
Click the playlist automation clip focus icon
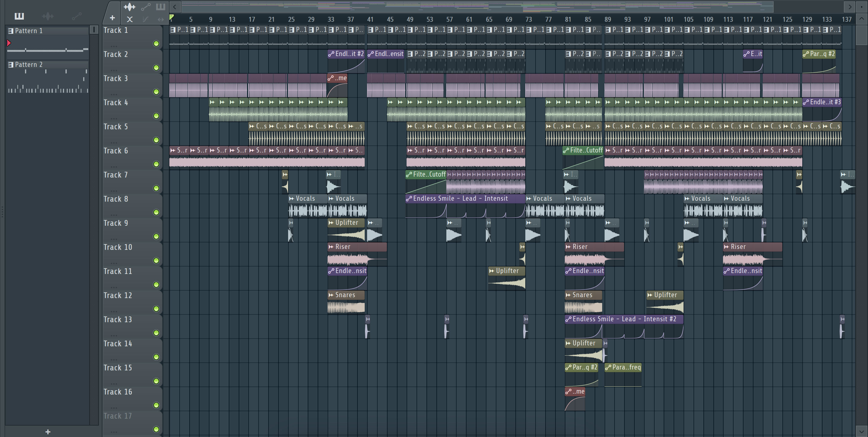[x=146, y=7]
